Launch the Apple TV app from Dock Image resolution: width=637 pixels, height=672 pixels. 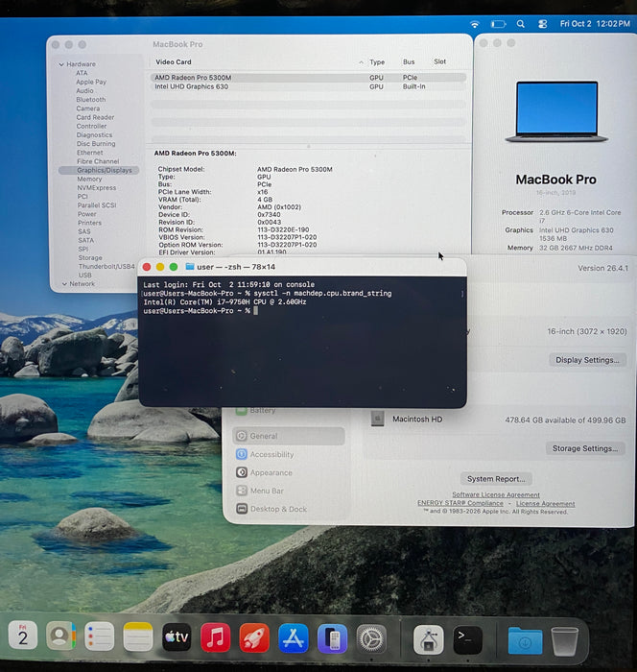pyautogui.click(x=177, y=637)
